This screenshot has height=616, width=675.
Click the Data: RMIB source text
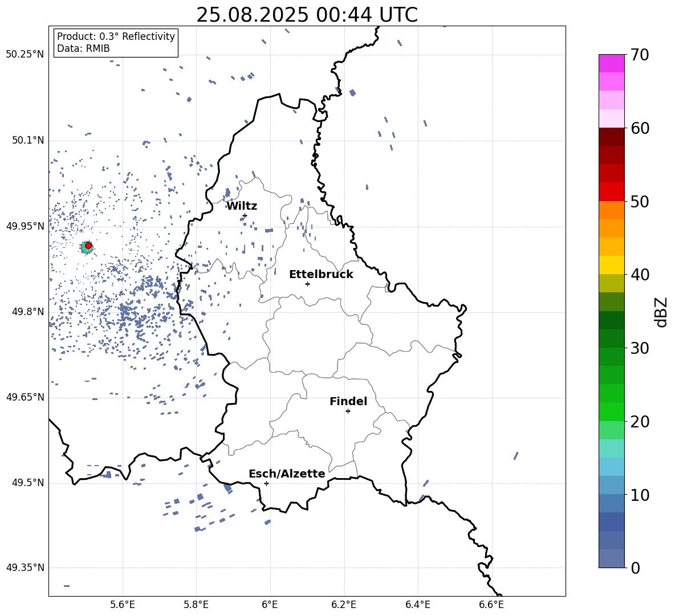[x=83, y=48]
